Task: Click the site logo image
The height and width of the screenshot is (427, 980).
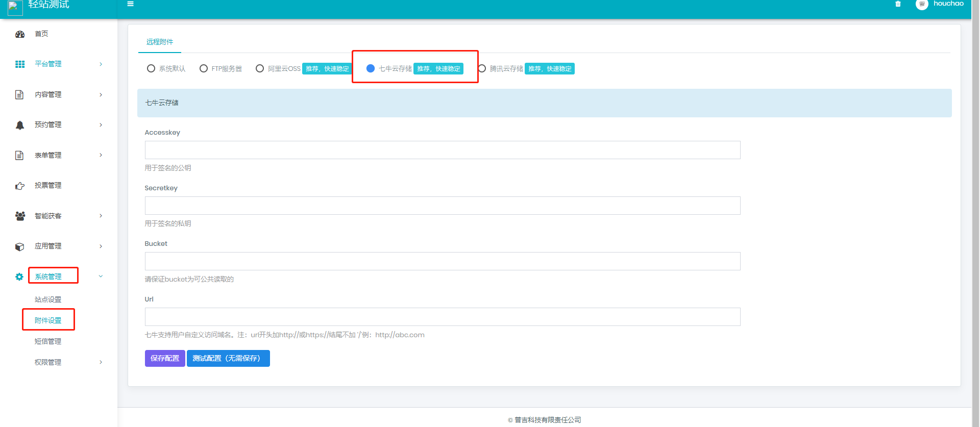Action: pyautogui.click(x=15, y=7)
